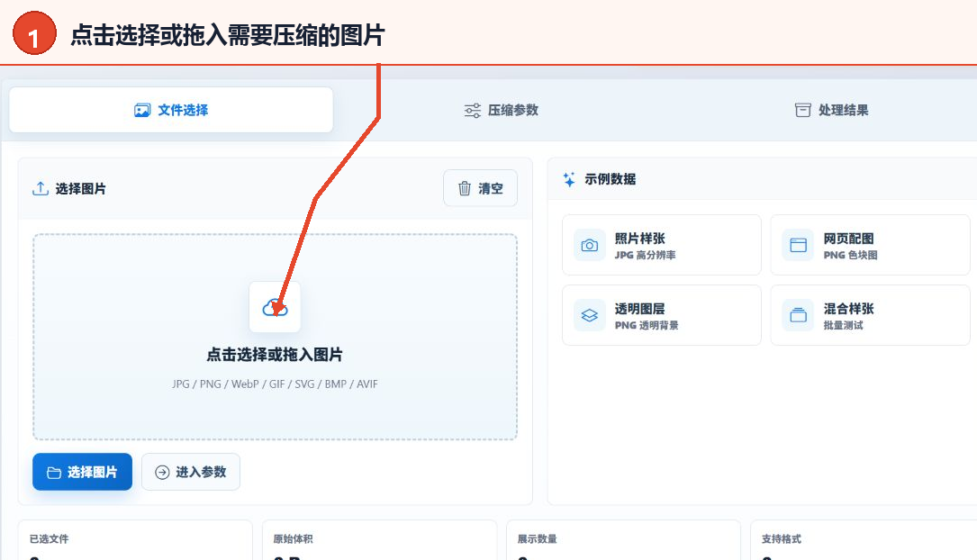
Task: Load the 网页配图 sample card
Action: [x=870, y=245]
